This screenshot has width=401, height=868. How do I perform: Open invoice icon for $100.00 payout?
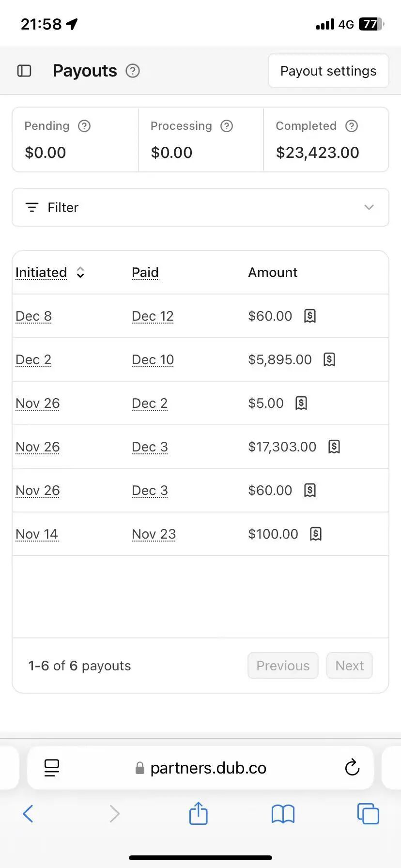pos(316,534)
